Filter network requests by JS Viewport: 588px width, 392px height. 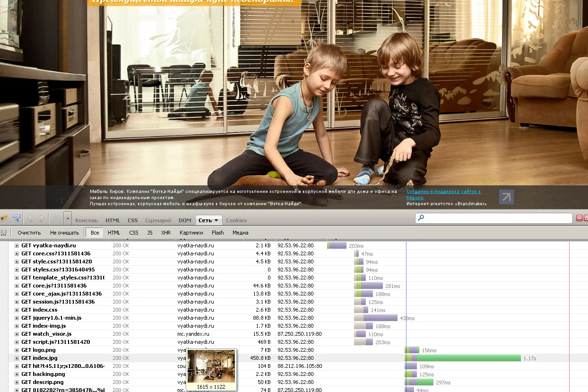[150, 233]
